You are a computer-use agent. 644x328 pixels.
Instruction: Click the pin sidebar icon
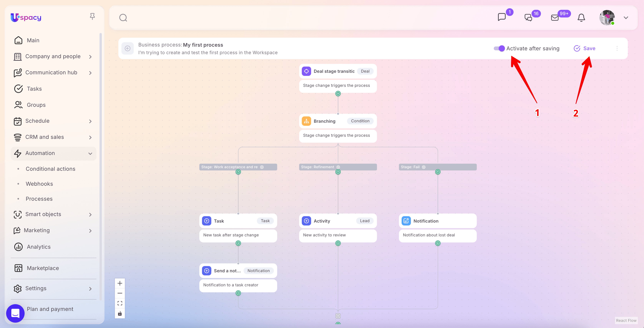point(92,17)
